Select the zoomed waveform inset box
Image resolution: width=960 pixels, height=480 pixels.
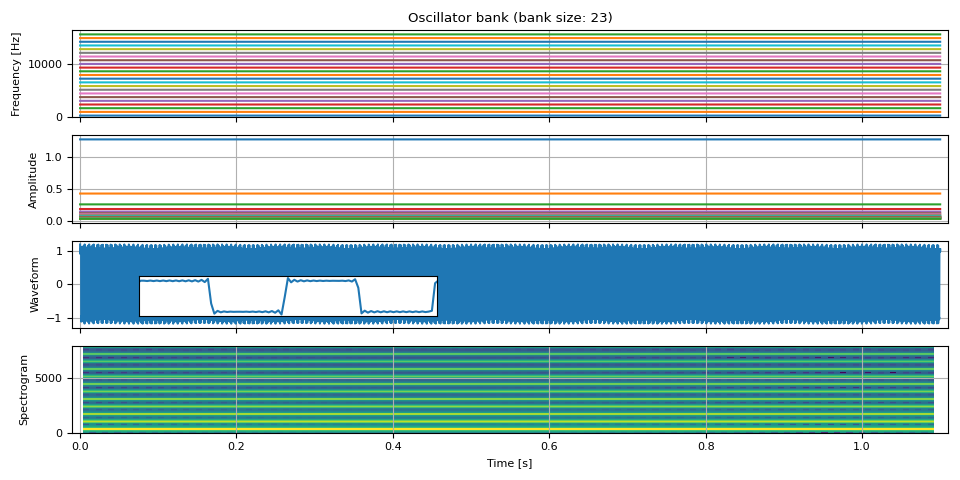[x=288, y=296]
